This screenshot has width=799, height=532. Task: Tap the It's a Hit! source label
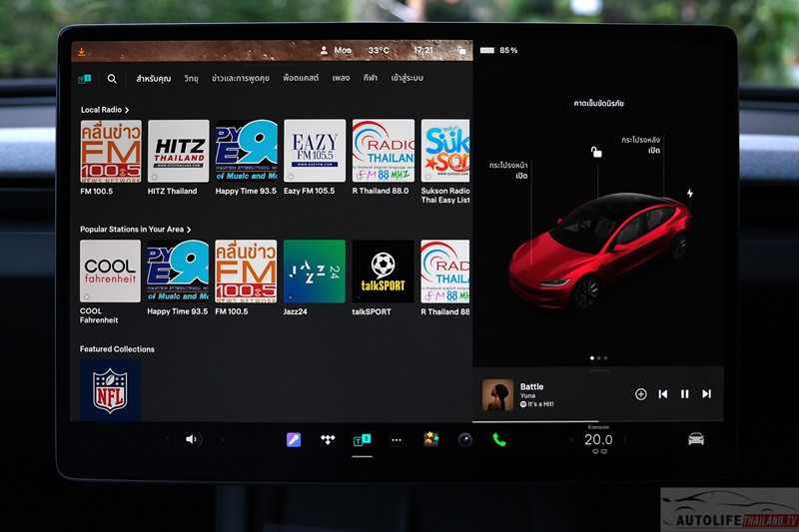click(x=536, y=404)
